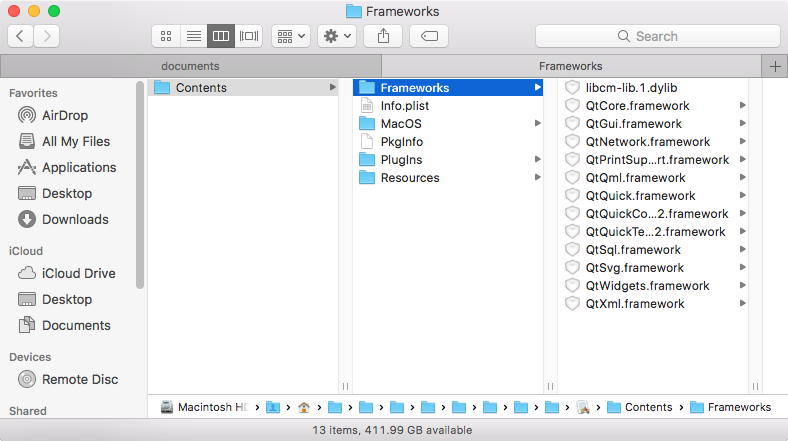This screenshot has width=788, height=441.
Task: Add a new Finder tab
Action: pyautogui.click(x=775, y=66)
